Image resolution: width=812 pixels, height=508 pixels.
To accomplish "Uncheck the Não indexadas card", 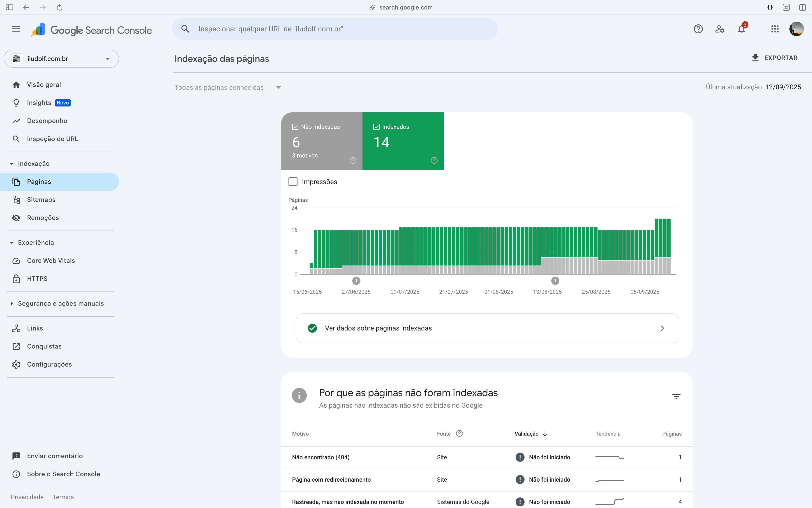I will (295, 127).
